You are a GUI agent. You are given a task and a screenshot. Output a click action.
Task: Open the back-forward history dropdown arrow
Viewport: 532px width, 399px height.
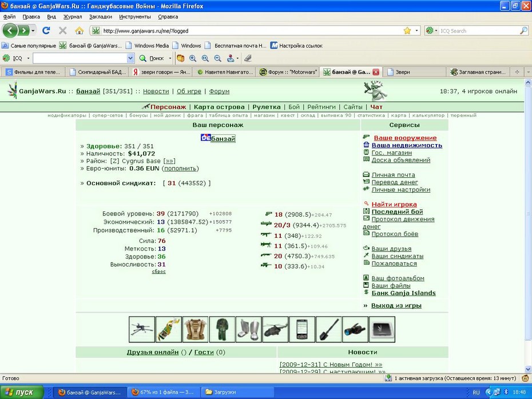tap(33, 31)
